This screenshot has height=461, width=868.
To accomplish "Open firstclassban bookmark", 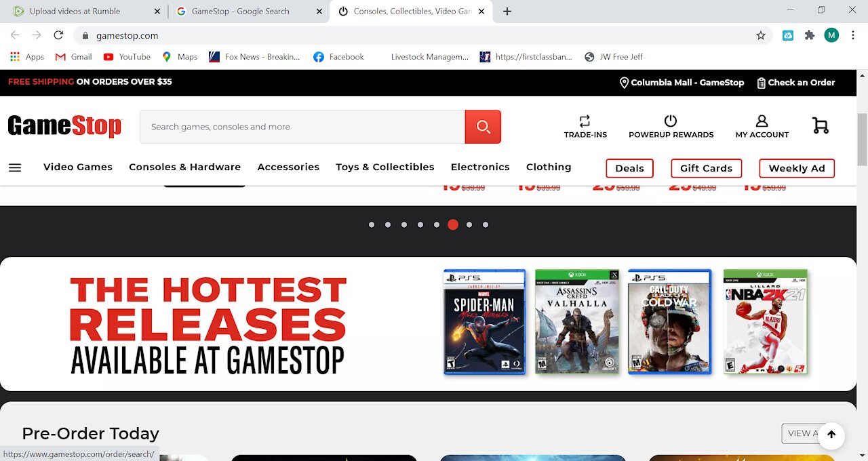I will [x=526, y=57].
